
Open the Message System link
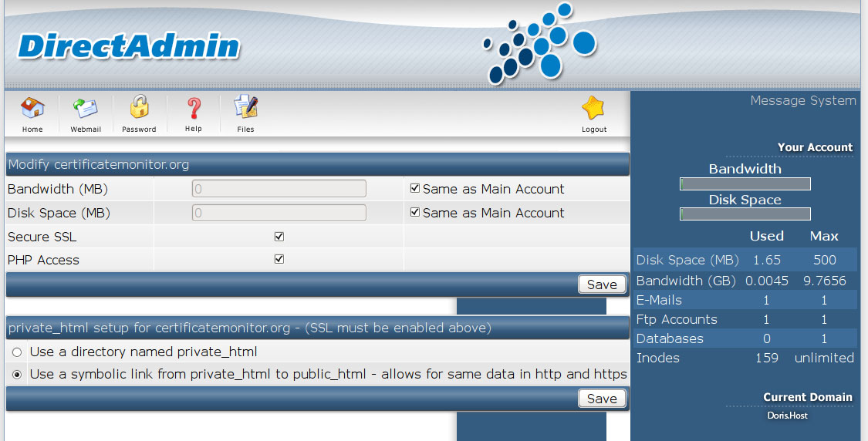803,101
